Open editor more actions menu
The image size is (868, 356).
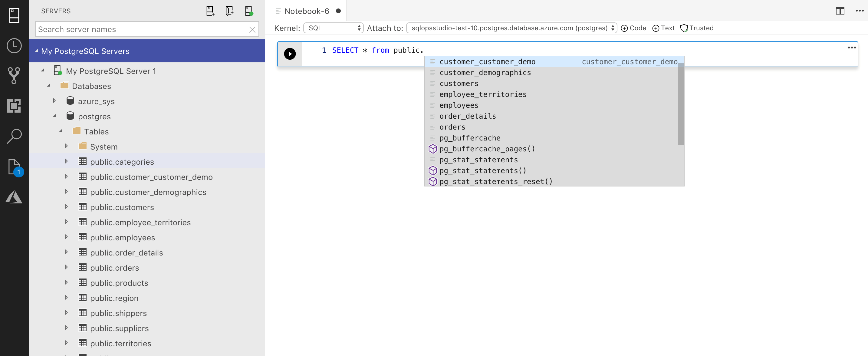(860, 11)
